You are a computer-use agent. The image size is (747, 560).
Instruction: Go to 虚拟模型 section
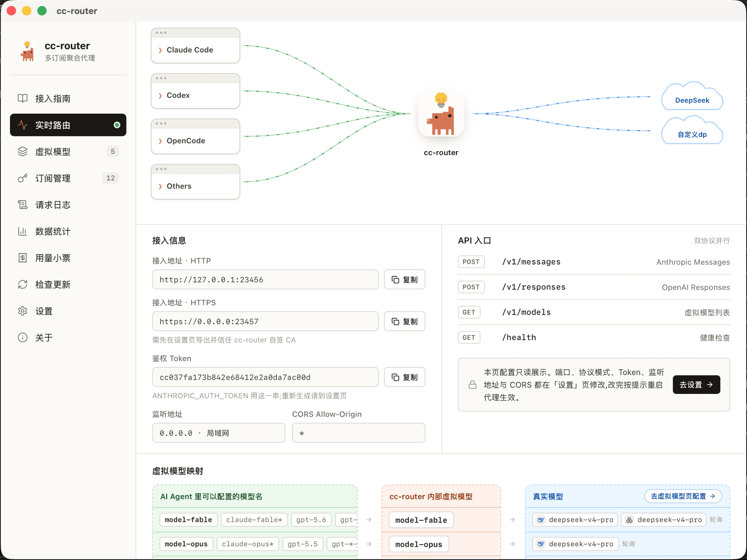click(x=68, y=152)
